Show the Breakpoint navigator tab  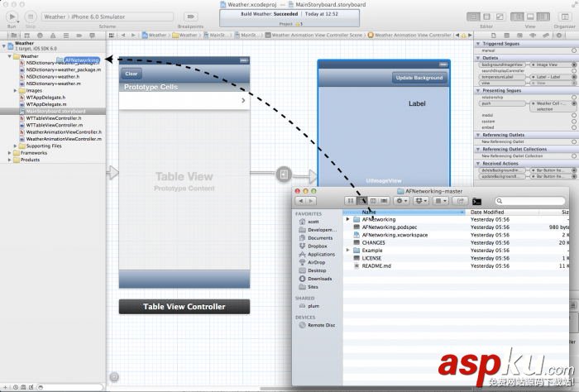click(79, 36)
